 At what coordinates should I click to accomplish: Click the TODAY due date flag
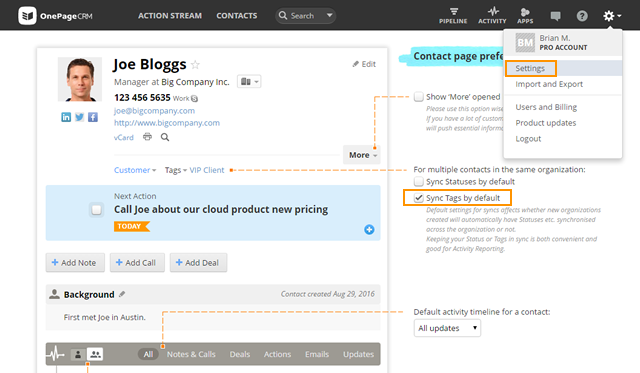click(x=131, y=226)
